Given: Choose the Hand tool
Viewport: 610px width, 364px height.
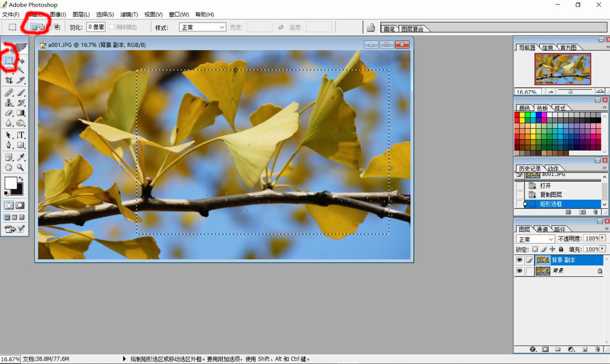Looking at the screenshot, I should click(x=9, y=168).
